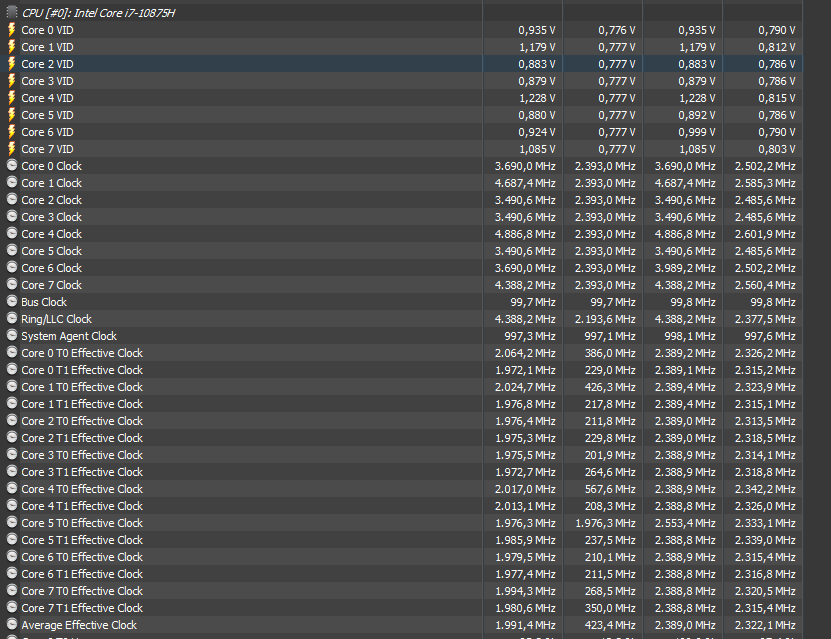831x639 pixels.
Task: Click the clock icon next to System Agent Clock
Action: click(12, 335)
